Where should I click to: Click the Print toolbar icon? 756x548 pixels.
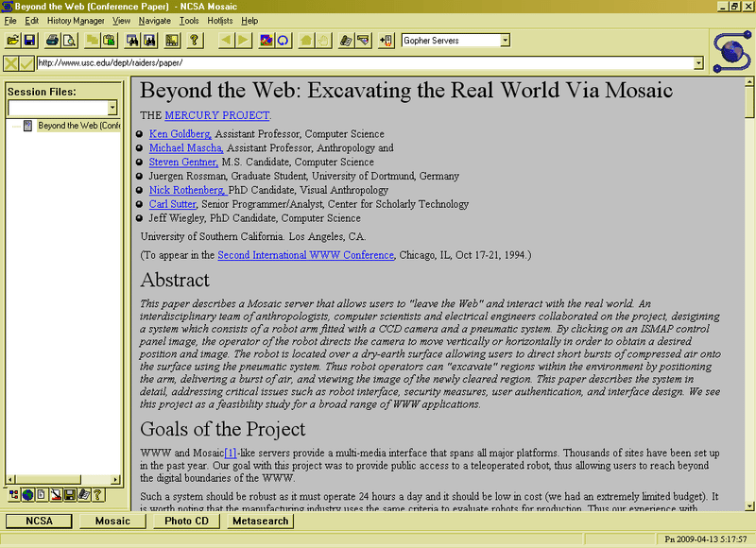pos(53,41)
